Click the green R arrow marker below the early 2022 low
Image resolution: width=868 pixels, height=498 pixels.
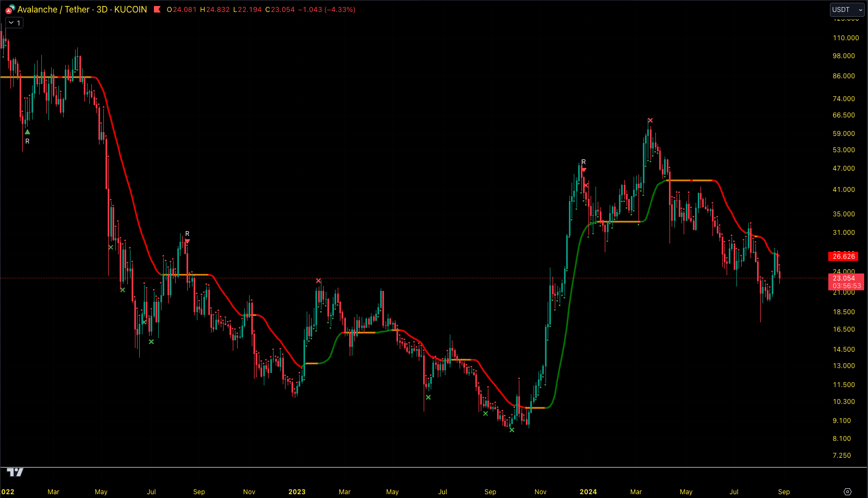point(27,132)
